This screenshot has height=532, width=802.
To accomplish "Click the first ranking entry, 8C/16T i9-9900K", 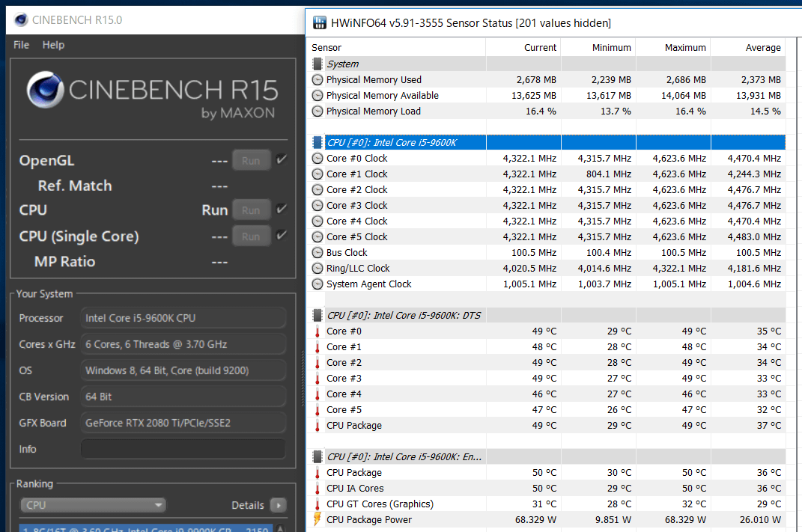I will (147, 528).
